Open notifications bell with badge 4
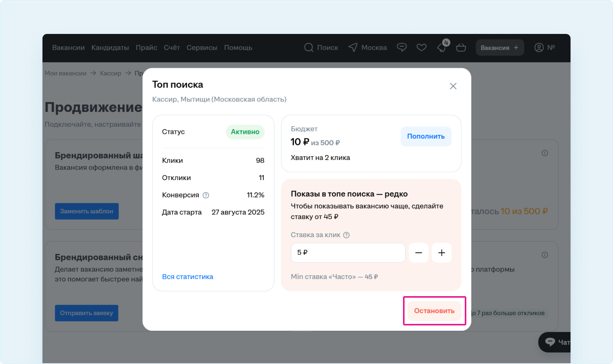Screen dimensions: 613x364 pyautogui.click(x=442, y=47)
